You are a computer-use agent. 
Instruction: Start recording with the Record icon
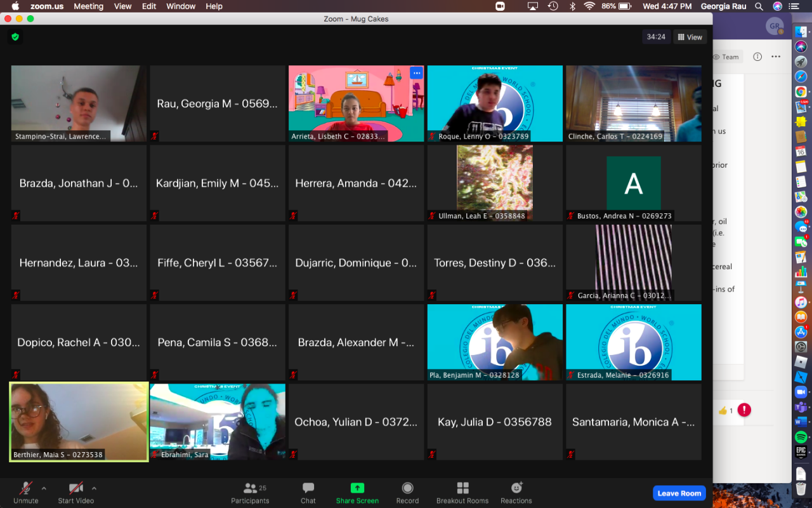(x=407, y=492)
